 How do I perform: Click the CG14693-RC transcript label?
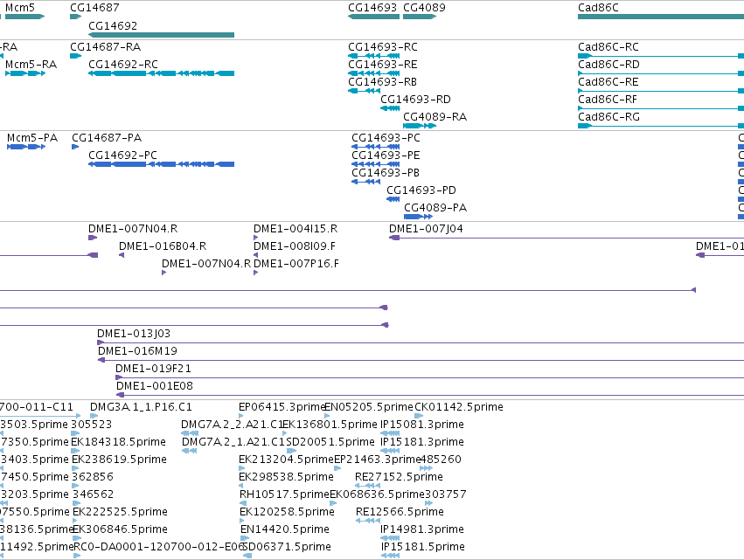tap(383, 47)
